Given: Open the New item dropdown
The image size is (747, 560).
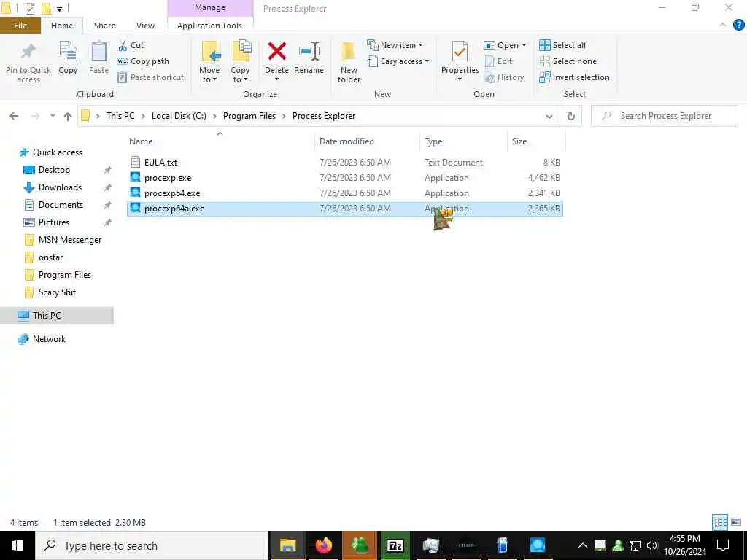Looking at the screenshot, I should coord(395,45).
